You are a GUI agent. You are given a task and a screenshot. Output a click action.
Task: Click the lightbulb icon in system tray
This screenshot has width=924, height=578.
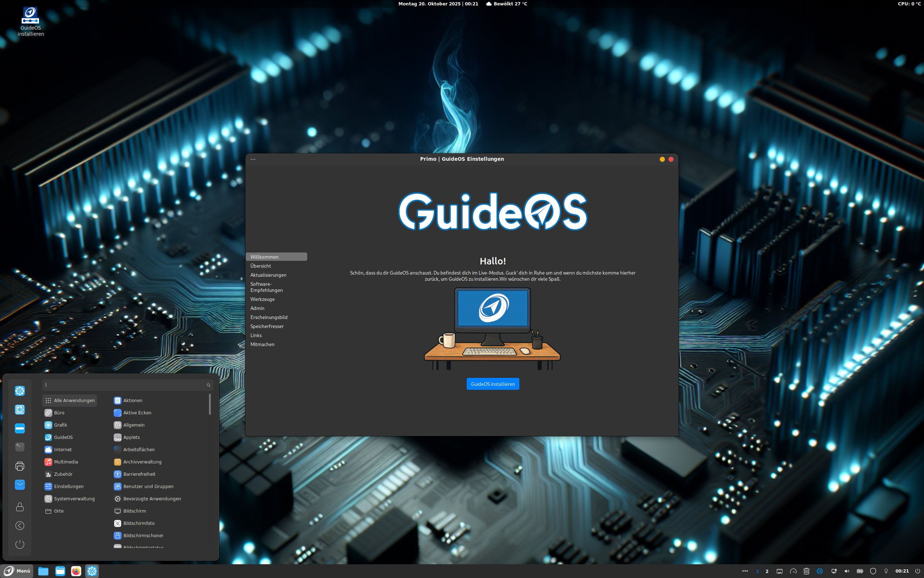[886, 571]
